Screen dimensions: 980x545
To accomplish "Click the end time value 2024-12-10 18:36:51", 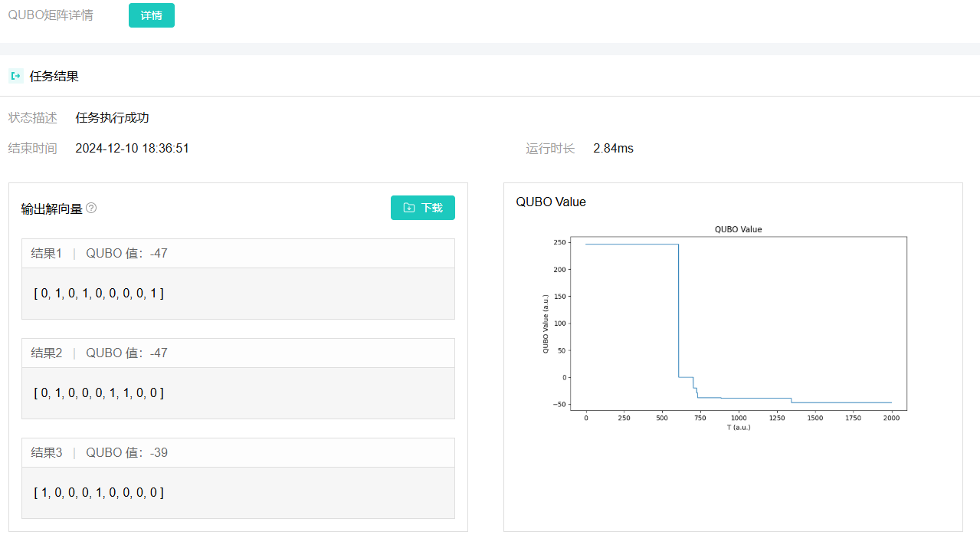I will point(132,149).
